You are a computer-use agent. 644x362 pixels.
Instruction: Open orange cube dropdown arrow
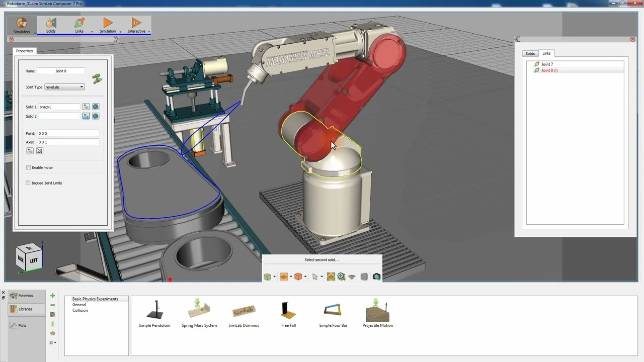(x=305, y=277)
